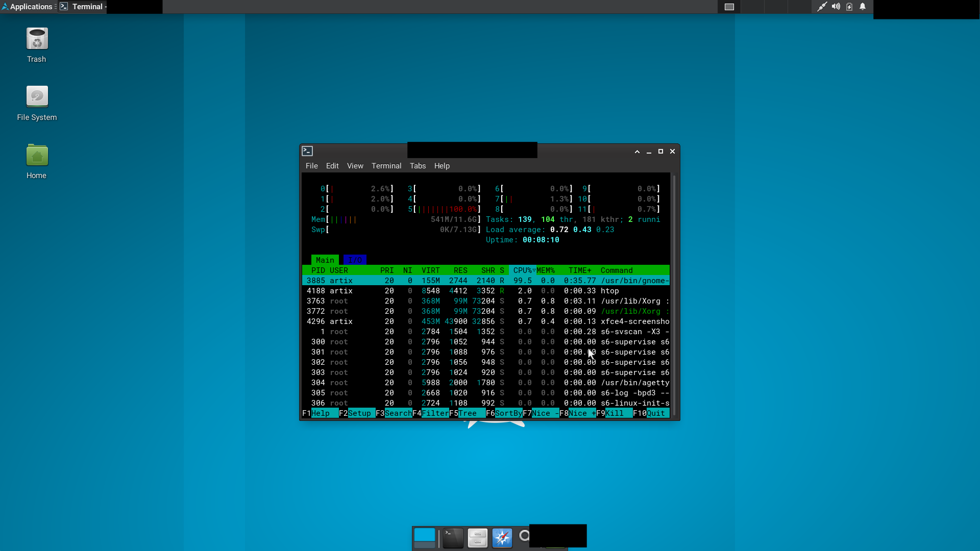Sort by the Command column header
980x551 pixels.
(x=617, y=270)
